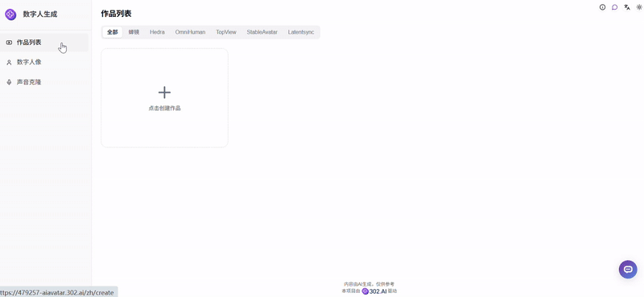Screen dimensions: 644x297
Task: Go to 数字人像 in the sidebar
Action: tap(44, 63)
